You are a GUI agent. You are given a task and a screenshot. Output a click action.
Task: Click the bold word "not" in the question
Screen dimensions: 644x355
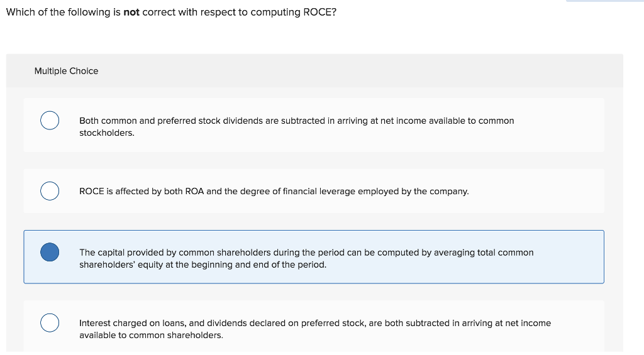tap(131, 13)
